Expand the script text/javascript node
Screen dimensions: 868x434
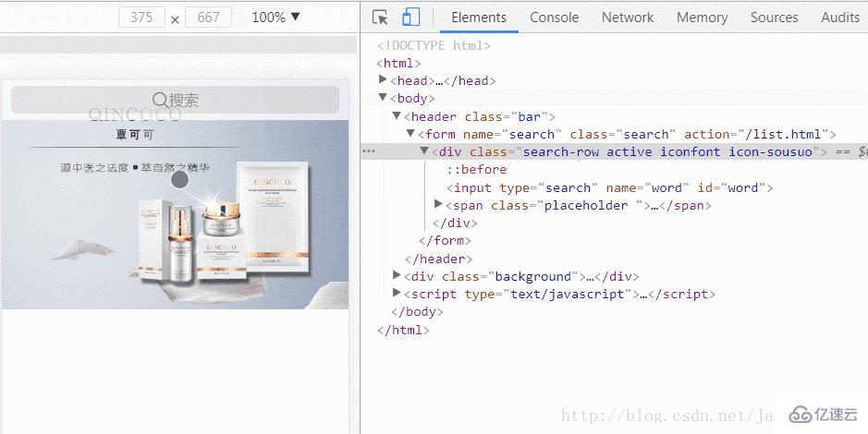(397, 293)
